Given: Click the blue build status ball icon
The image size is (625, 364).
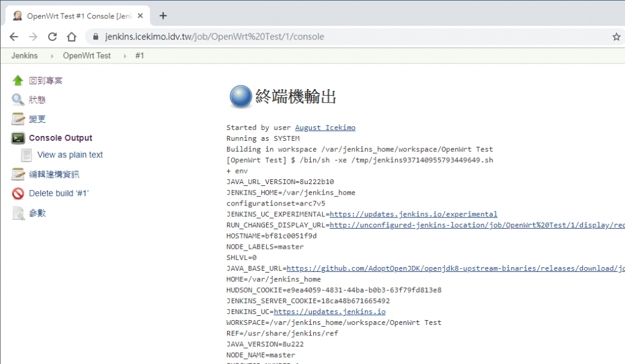Looking at the screenshot, I should tap(240, 96).
